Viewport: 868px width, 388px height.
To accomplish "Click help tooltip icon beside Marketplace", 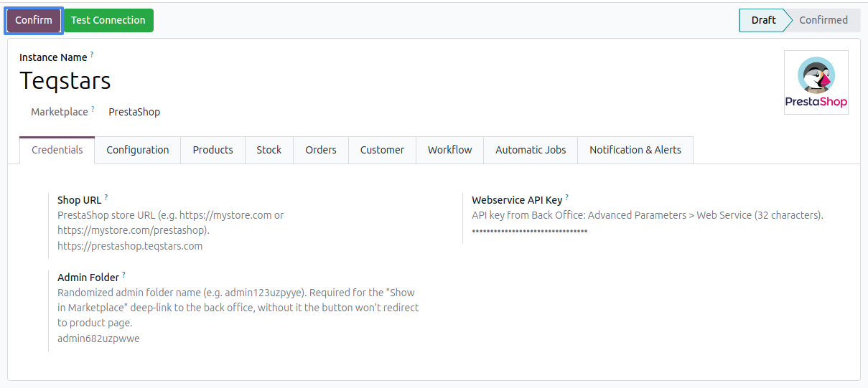I will click(93, 109).
